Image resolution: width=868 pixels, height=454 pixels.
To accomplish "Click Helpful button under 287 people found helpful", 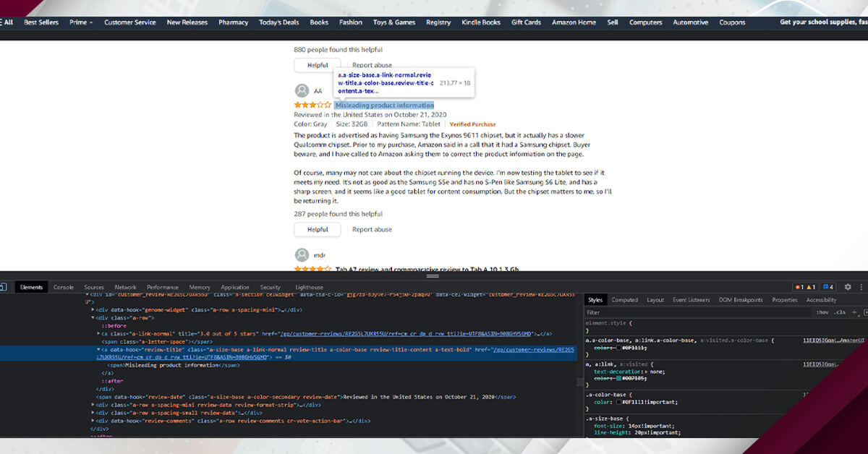I will click(x=318, y=229).
